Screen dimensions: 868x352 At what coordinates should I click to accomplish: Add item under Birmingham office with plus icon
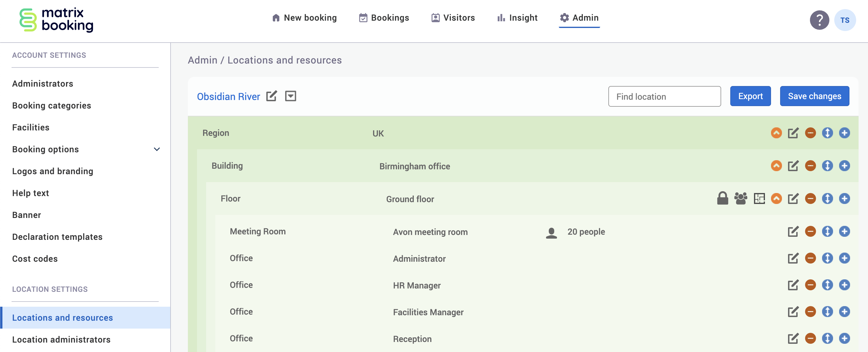pos(844,166)
